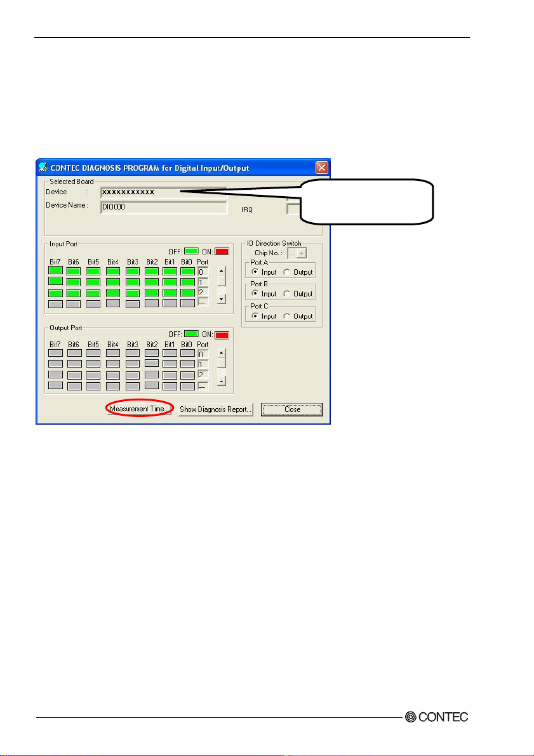Image resolution: width=534 pixels, height=756 pixels.
Task: Click Input Port green OFF legend swatch
Action: [x=192, y=251]
